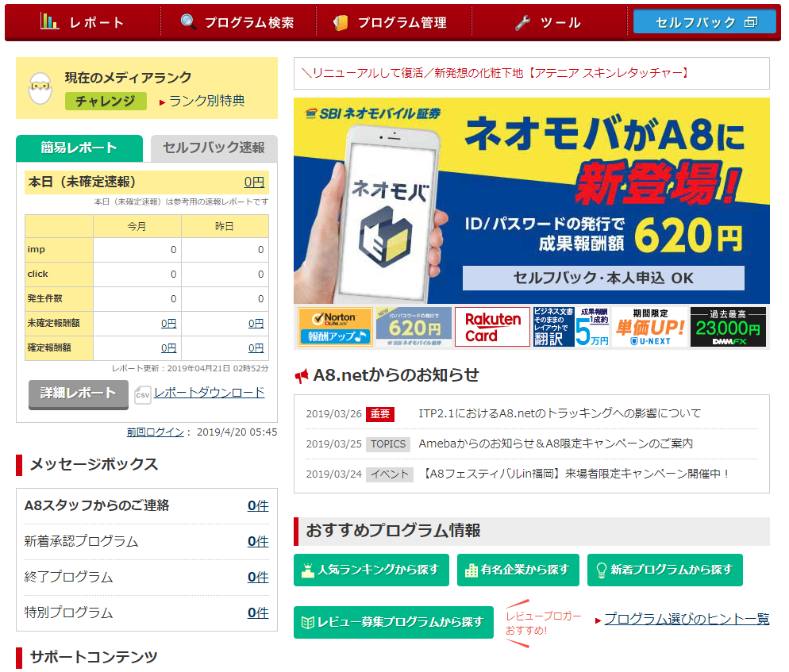This screenshot has width=789, height=672.
Task: Click the チャレンジ rank badge
Action: pyautogui.click(x=106, y=101)
